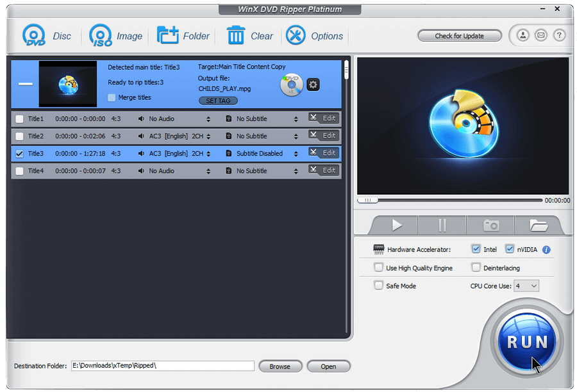
Task: Minimize the WinX DVD Ripper window
Action: 542,9
